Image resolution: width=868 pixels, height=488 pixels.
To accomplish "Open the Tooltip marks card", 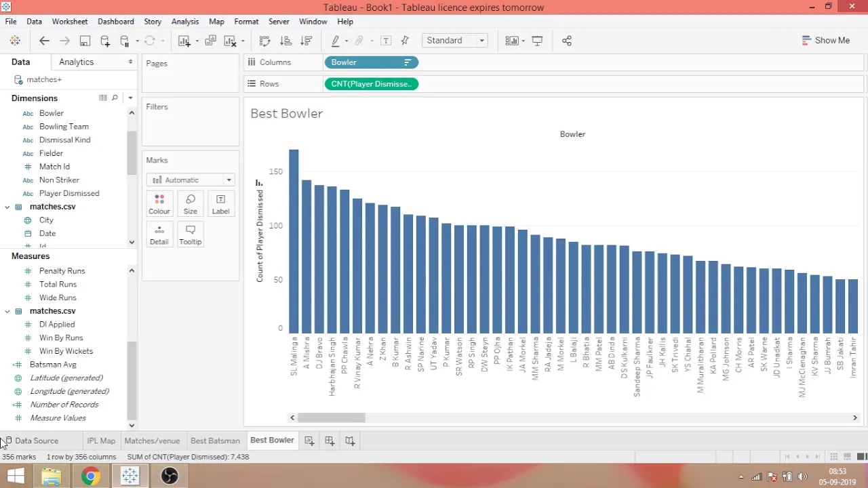I will pyautogui.click(x=190, y=234).
